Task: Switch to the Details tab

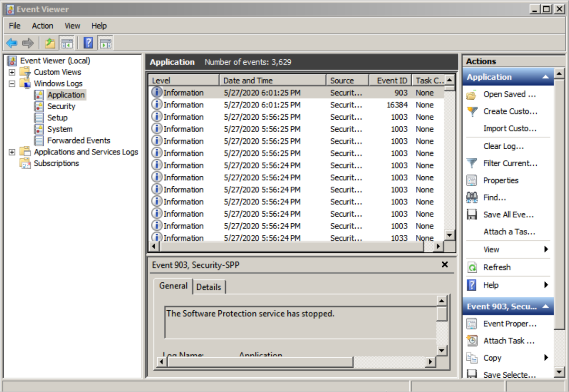Action: (x=209, y=287)
